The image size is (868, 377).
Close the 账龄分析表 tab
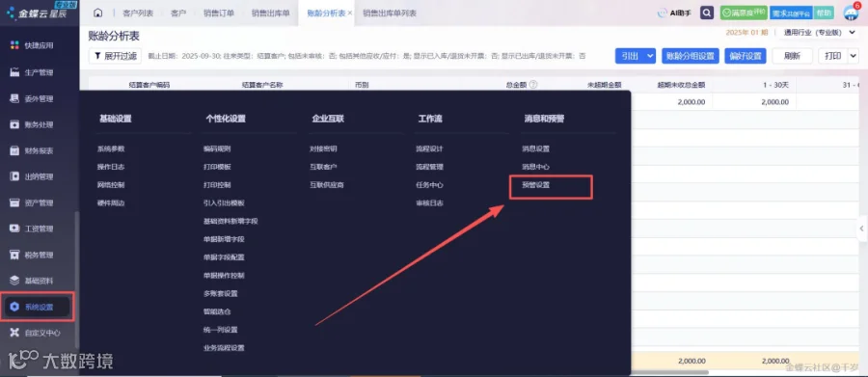tap(350, 13)
